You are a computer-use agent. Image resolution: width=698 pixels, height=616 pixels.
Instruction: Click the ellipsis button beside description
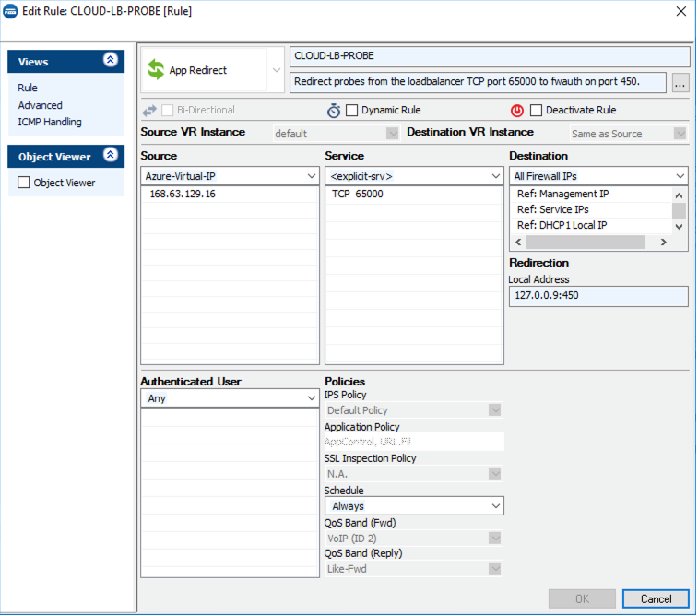pos(680,83)
